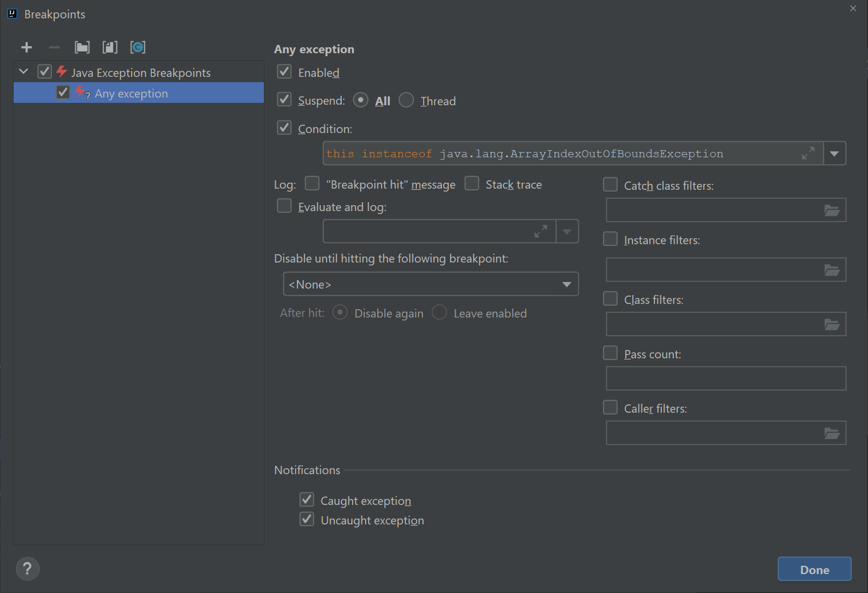Click the Done button
868x593 pixels.
point(814,569)
